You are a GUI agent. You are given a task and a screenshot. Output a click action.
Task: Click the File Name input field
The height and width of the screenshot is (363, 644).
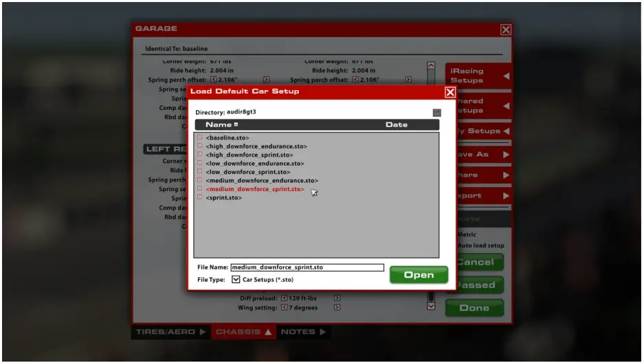coord(307,267)
